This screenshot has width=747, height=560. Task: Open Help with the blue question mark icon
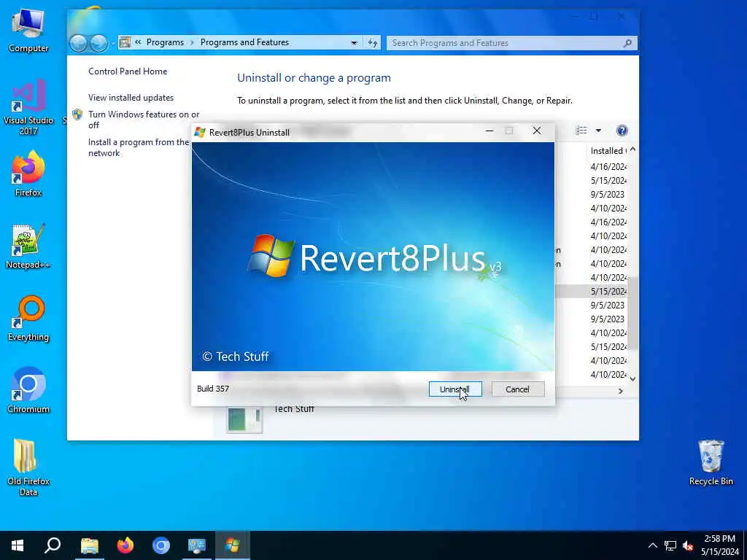coord(622,131)
